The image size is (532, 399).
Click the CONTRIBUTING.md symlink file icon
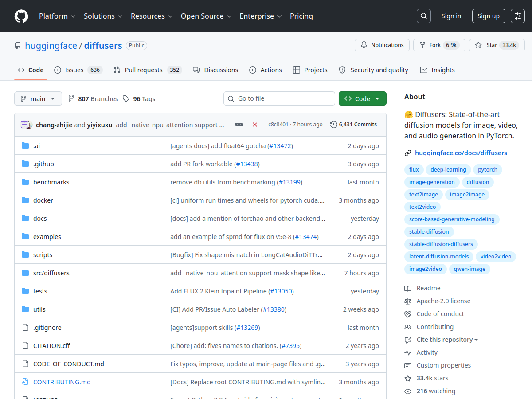pos(25,382)
